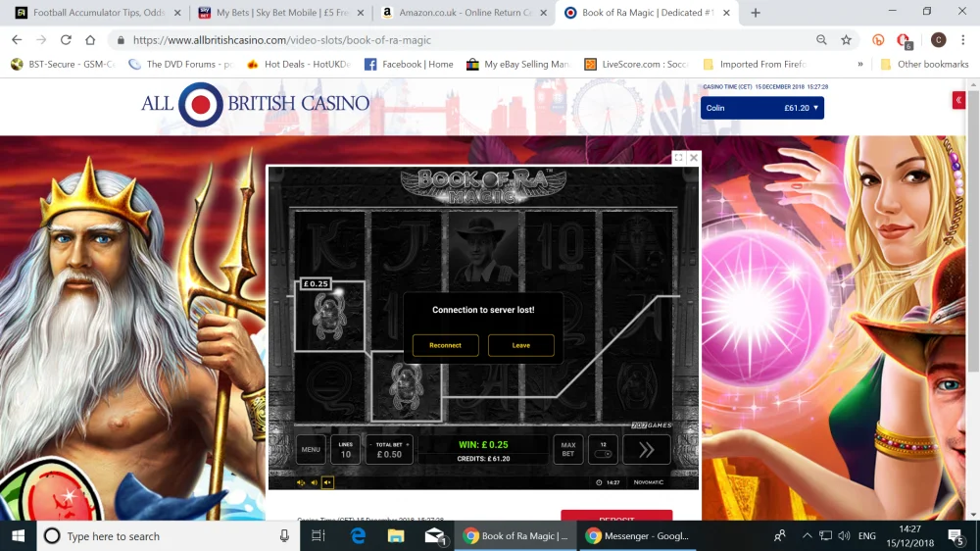Open the red extension with badge 6
Screen dimensions: 980x551
[904, 40]
